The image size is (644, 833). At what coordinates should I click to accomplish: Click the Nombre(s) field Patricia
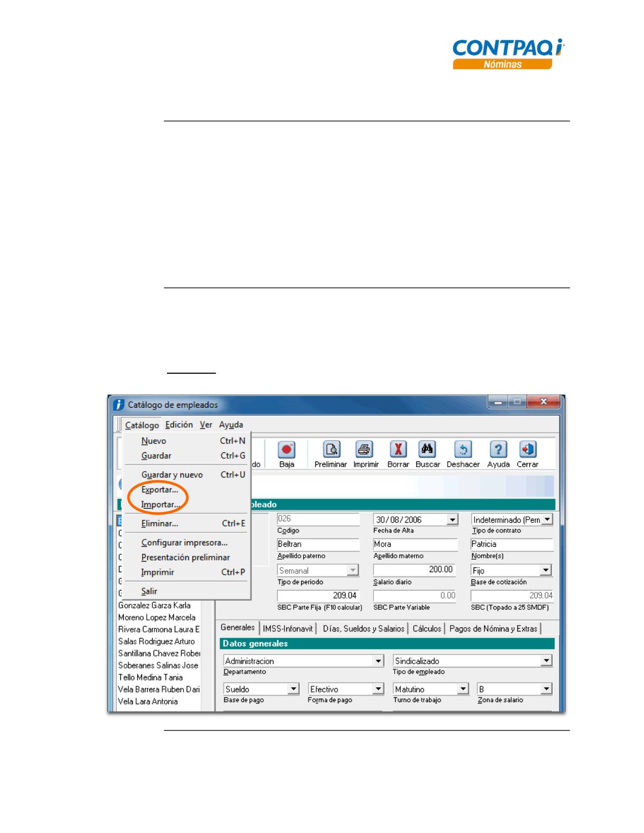512,544
